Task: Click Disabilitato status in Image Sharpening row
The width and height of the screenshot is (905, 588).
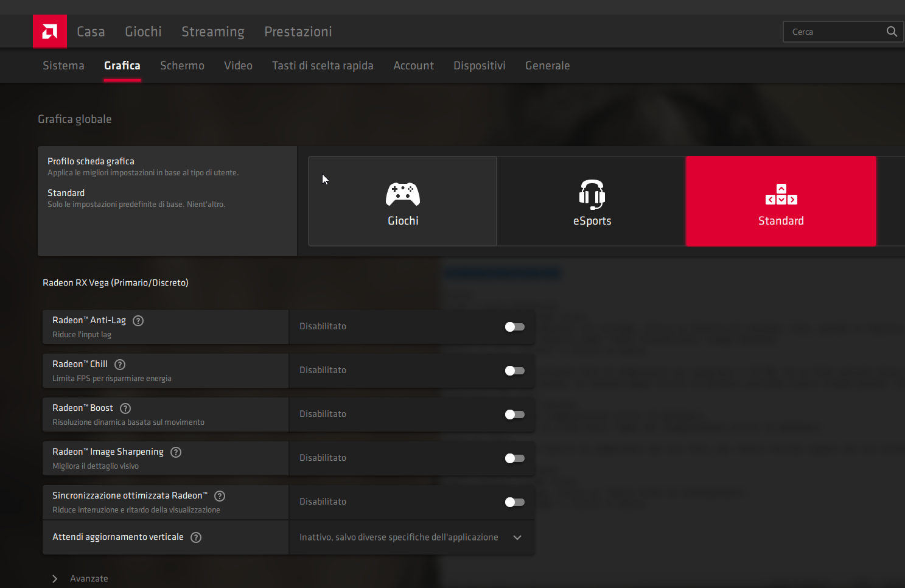Action: pos(323,458)
